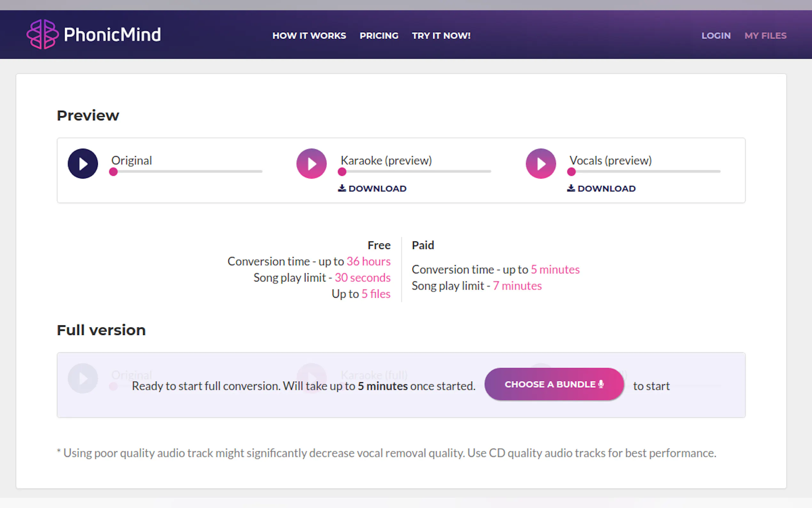The width and height of the screenshot is (812, 508).
Task: Play the Original preview track
Action: click(82, 163)
